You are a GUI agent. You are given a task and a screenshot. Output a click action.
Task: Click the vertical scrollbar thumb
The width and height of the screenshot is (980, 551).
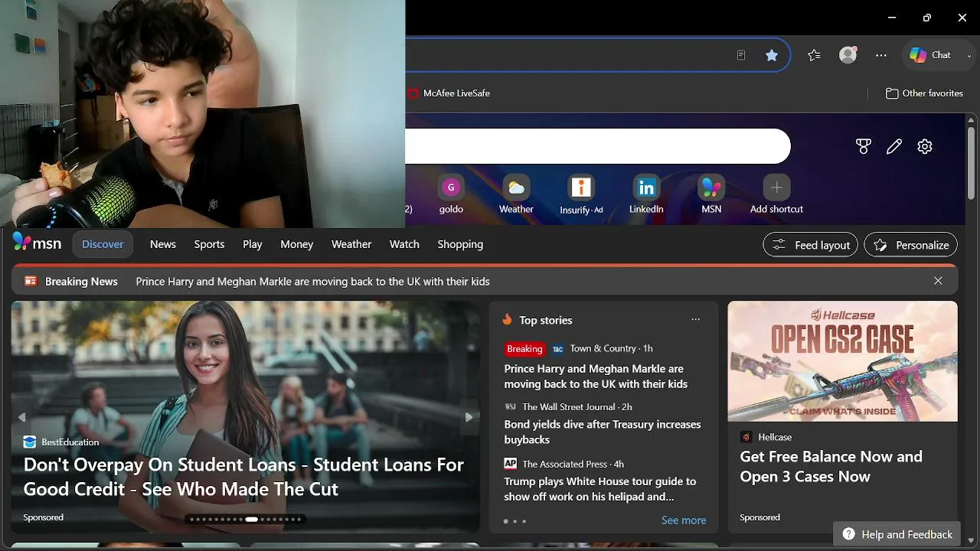(972, 164)
